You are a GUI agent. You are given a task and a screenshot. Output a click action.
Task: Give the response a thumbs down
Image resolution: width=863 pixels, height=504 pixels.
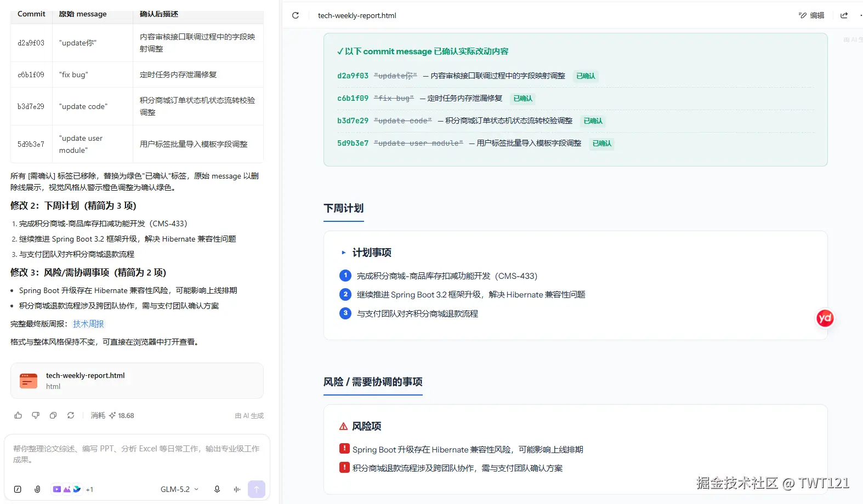click(x=36, y=415)
